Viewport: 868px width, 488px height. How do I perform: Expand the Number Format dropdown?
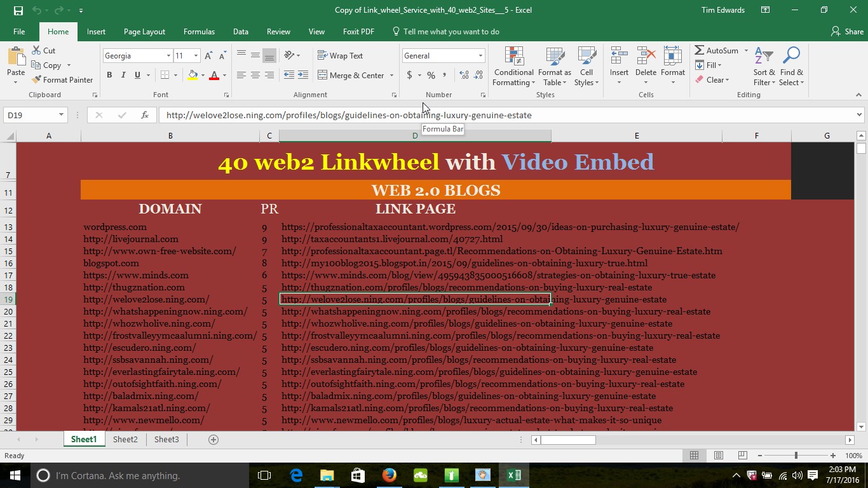click(480, 56)
